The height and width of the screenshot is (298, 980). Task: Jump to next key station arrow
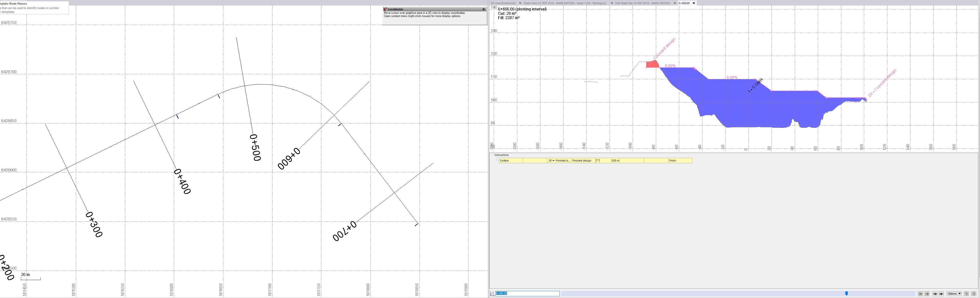click(x=941, y=294)
